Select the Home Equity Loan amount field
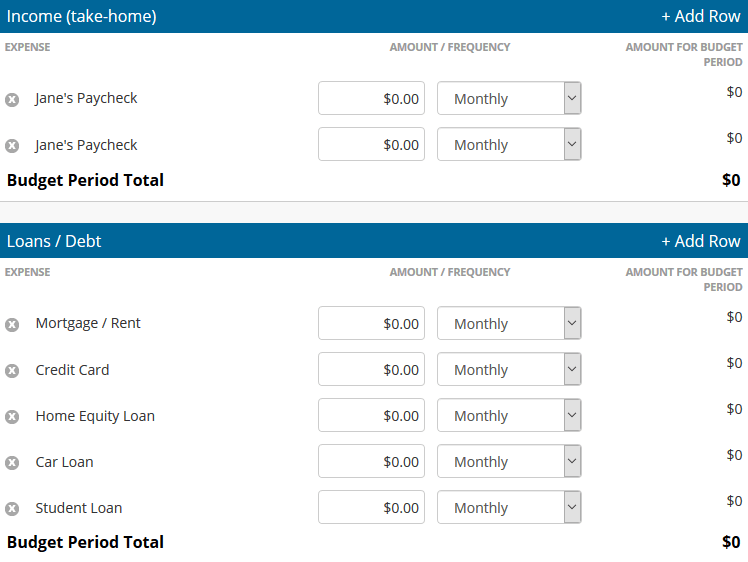Screen dimensions: 748x562 pyautogui.click(x=371, y=415)
